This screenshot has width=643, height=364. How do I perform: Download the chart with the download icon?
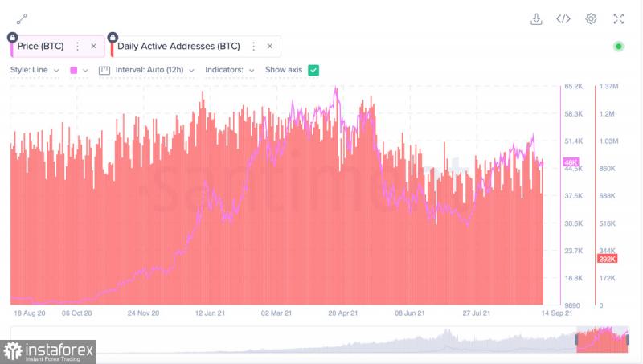(x=536, y=18)
